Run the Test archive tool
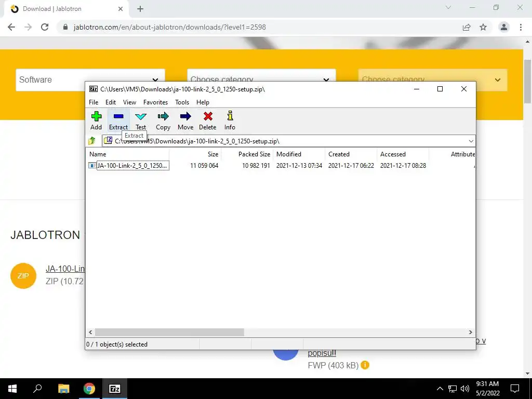The image size is (532, 399). tap(141, 121)
